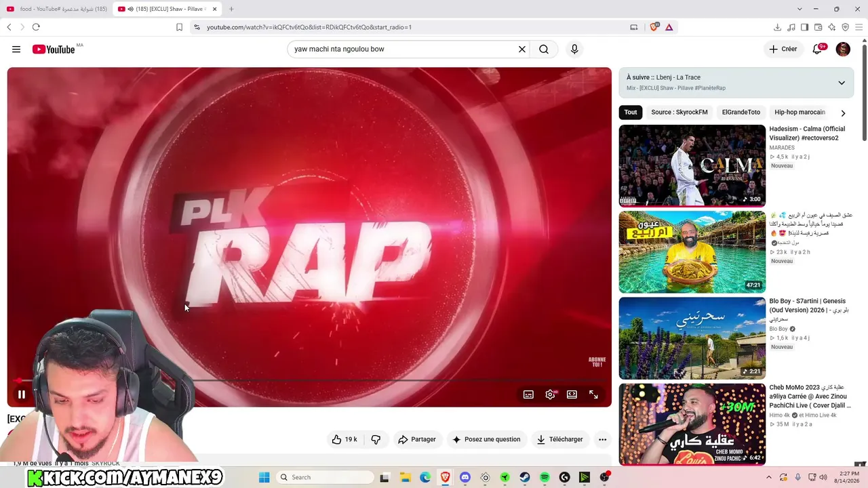This screenshot has height=488, width=868.
Task: Show more filter chips with the arrow
Action: [x=843, y=113]
